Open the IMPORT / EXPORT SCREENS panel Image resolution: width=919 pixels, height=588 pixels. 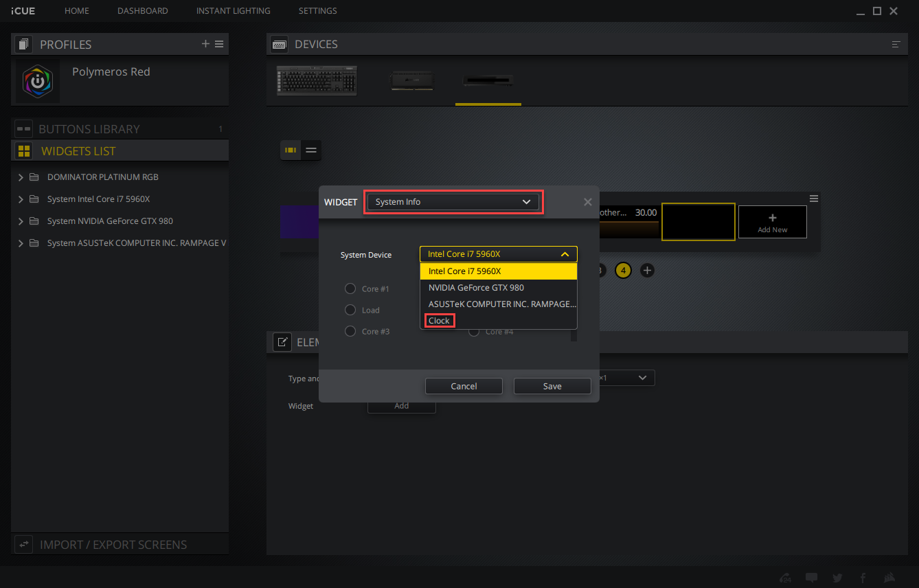click(x=120, y=545)
